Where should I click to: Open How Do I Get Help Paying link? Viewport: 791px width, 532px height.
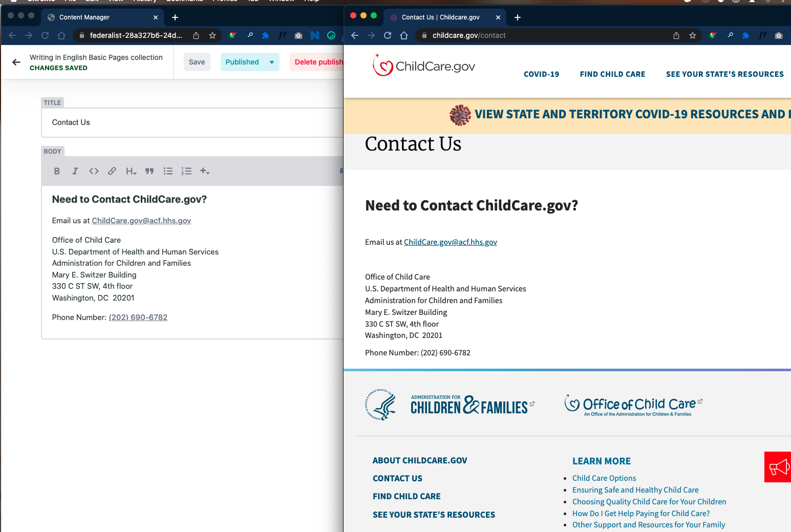[641, 514]
